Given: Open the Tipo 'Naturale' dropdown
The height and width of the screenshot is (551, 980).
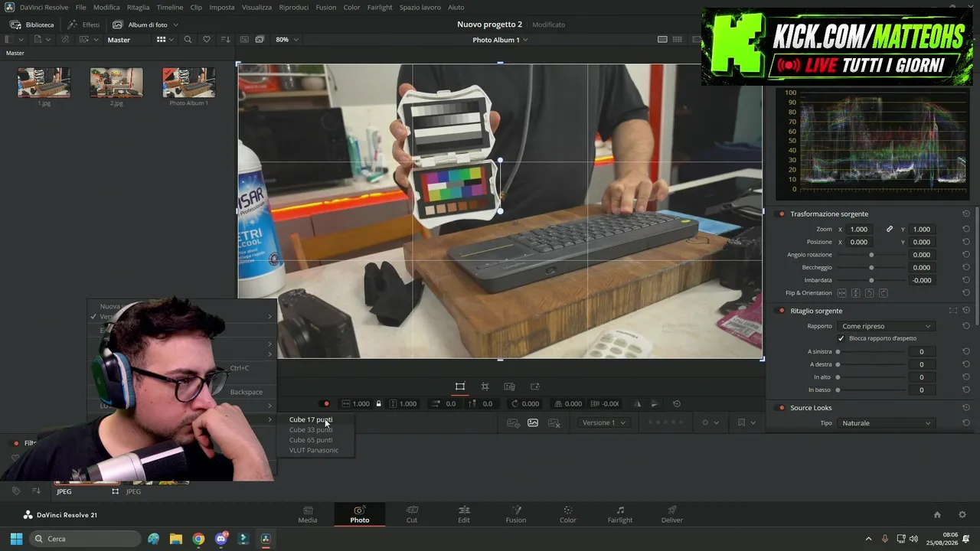Looking at the screenshot, I should coord(886,423).
